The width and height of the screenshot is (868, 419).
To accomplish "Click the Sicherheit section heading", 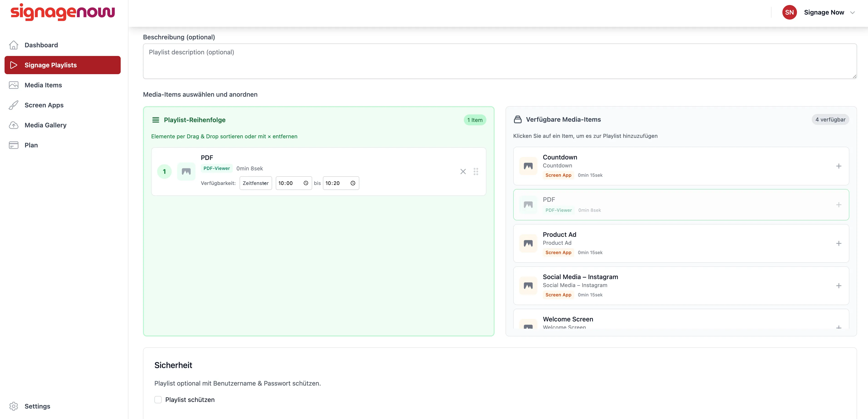I will [x=173, y=365].
